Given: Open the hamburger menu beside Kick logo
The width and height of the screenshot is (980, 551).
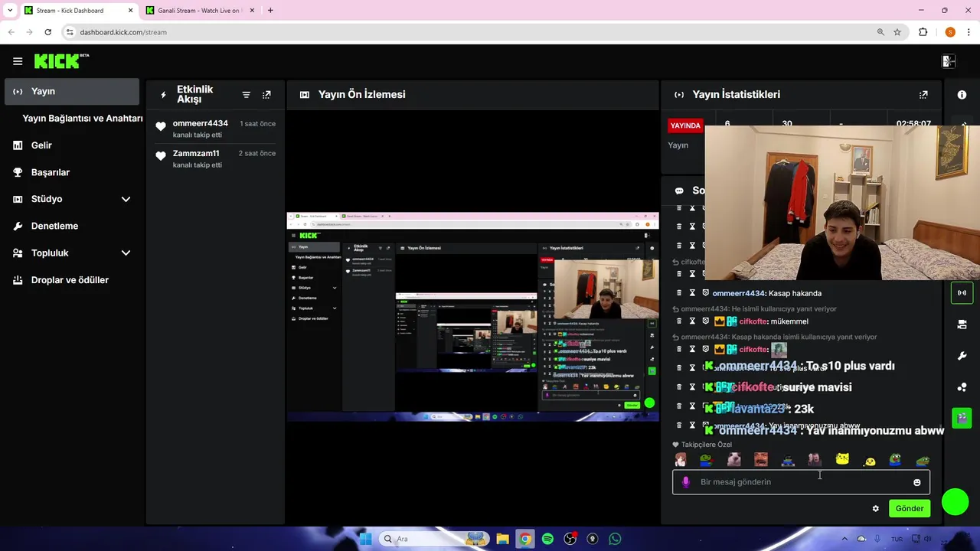Looking at the screenshot, I should [18, 61].
